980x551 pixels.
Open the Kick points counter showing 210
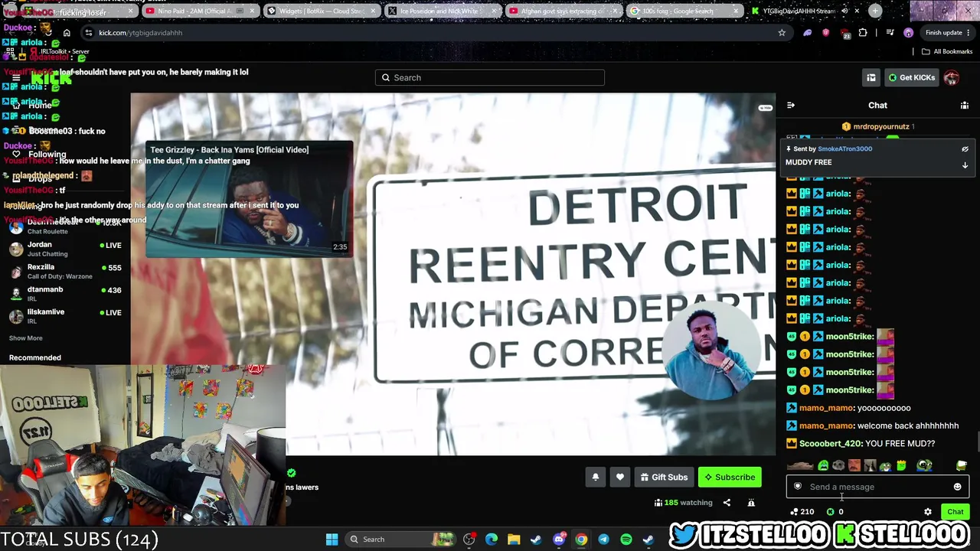[802, 512]
